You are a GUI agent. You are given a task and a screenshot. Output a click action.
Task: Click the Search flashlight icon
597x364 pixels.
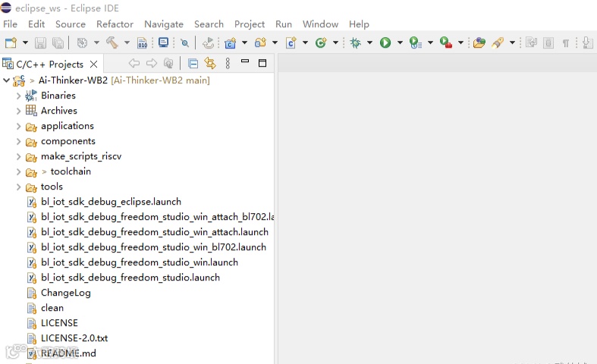(498, 42)
